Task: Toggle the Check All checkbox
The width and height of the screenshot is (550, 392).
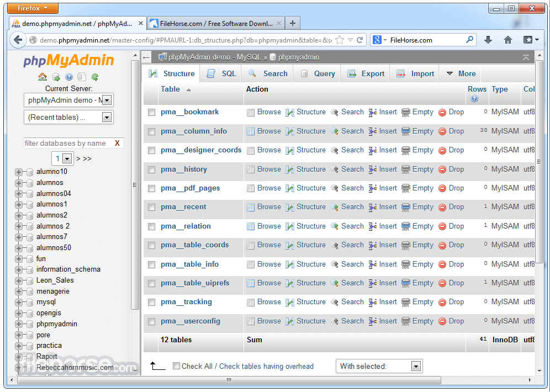Action: pos(177,366)
